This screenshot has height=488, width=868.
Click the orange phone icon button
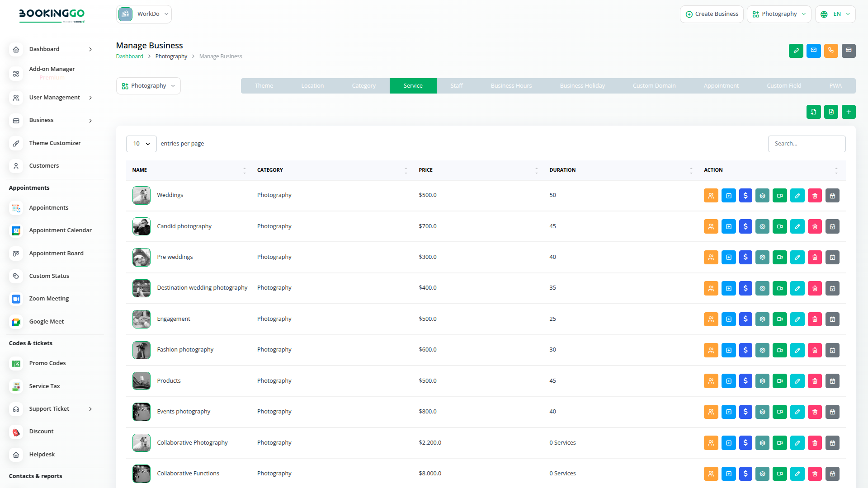coord(831,51)
